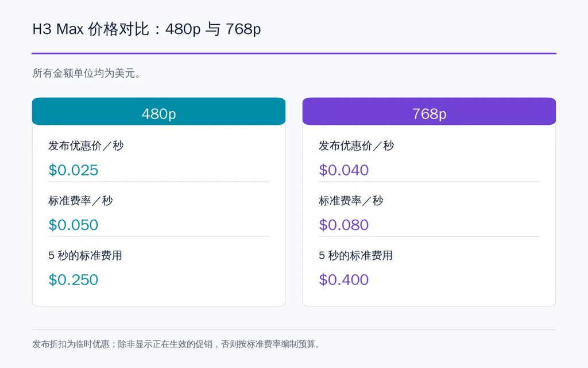Click the $0.050 price value
This screenshot has height=368, width=588.
tap(73, 225)
